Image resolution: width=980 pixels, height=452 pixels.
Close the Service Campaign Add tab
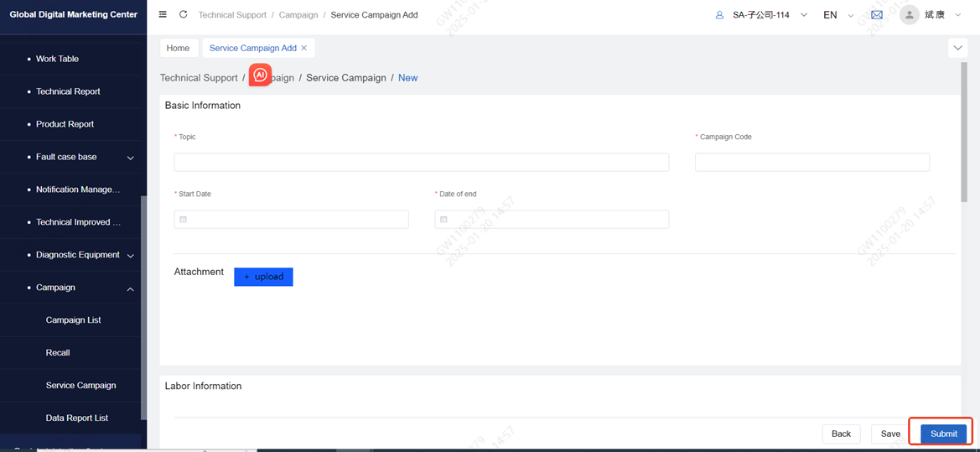pyautogui.click(x=304, y=49)
